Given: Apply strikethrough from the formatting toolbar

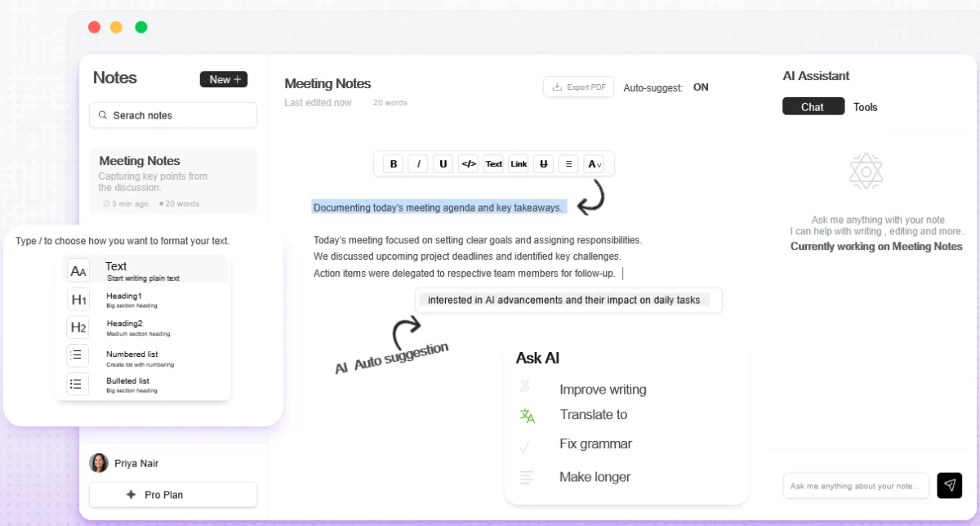Looking at the screenshot, I should [544, 163].
